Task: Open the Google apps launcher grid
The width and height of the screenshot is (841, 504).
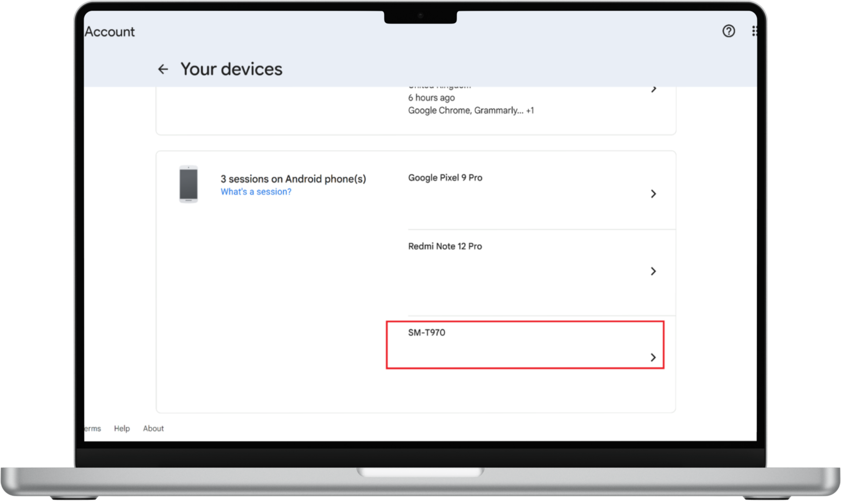Action: (x=755, y=31)
